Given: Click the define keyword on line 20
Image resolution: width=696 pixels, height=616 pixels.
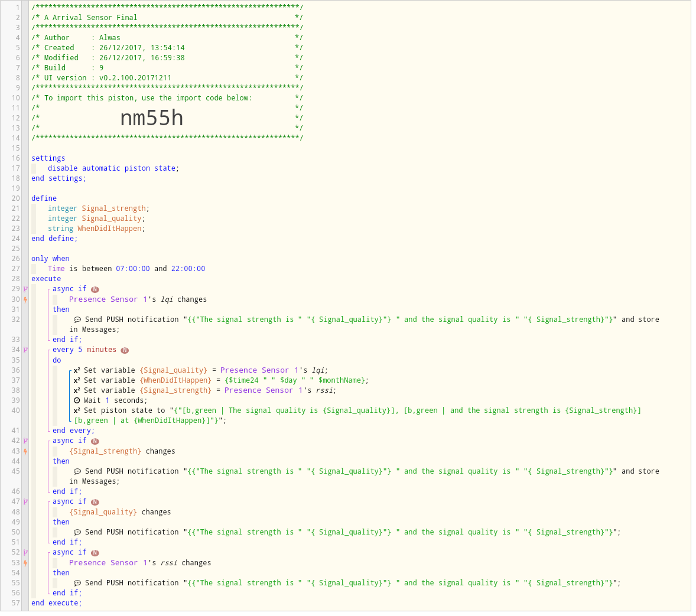Looking at the screenshot, I should click(44, 200).
